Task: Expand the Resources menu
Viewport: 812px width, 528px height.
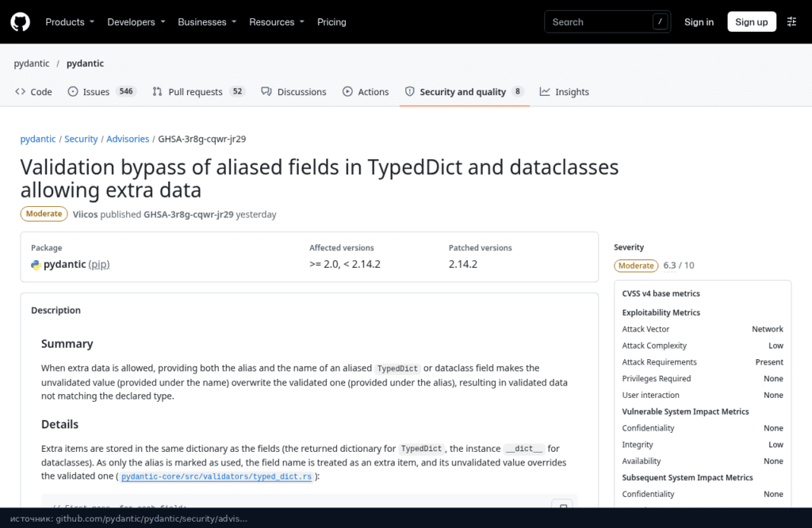Action: (277, 21)
